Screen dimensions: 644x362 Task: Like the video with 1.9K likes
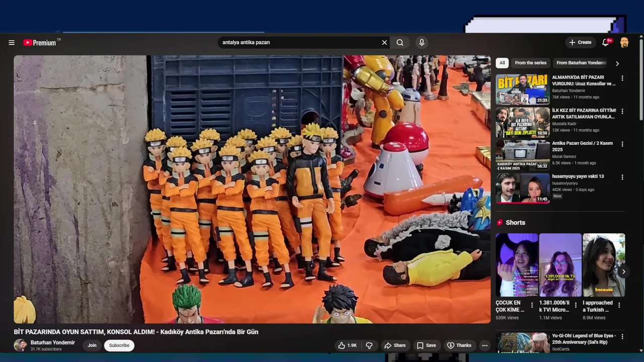click(347, 345)
